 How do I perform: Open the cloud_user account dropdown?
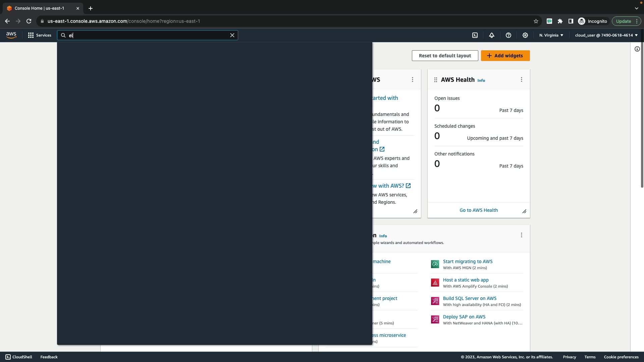(x=606, y=35)
